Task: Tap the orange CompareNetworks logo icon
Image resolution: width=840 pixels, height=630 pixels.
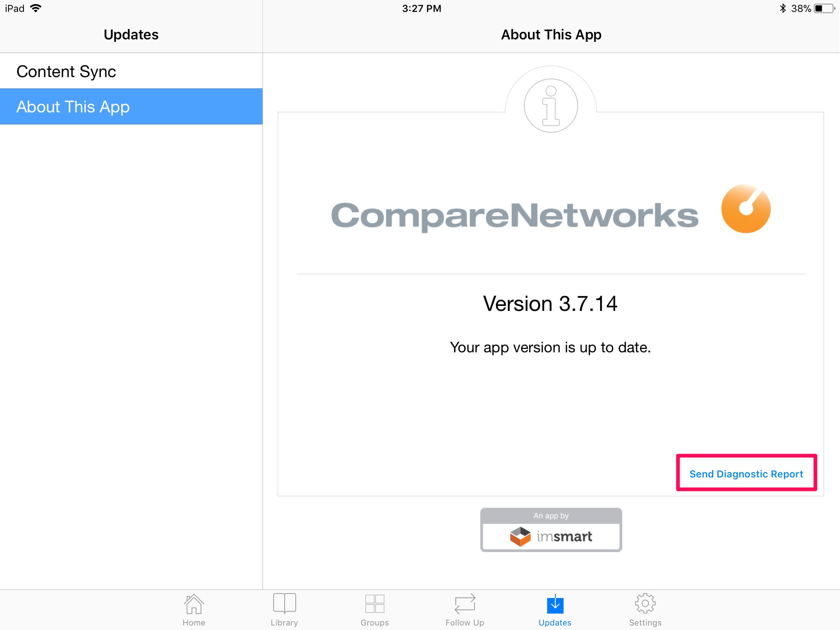Action: pos(746,209)
